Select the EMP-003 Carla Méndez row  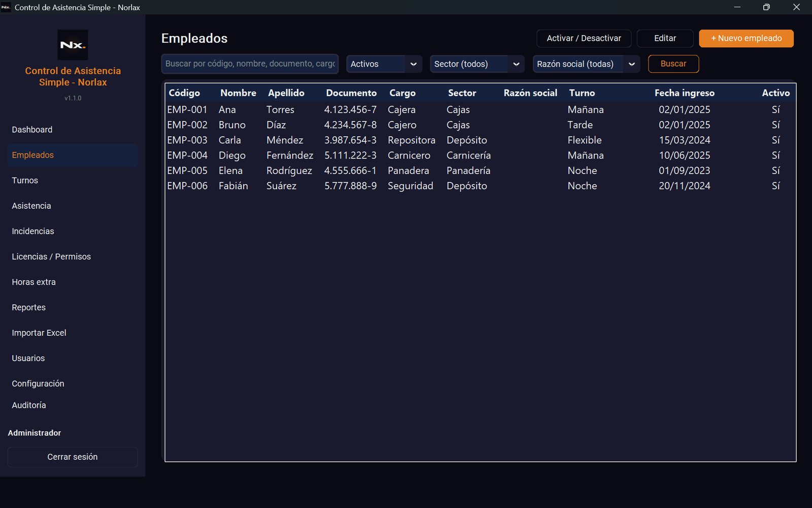click(x=480, y=140)
